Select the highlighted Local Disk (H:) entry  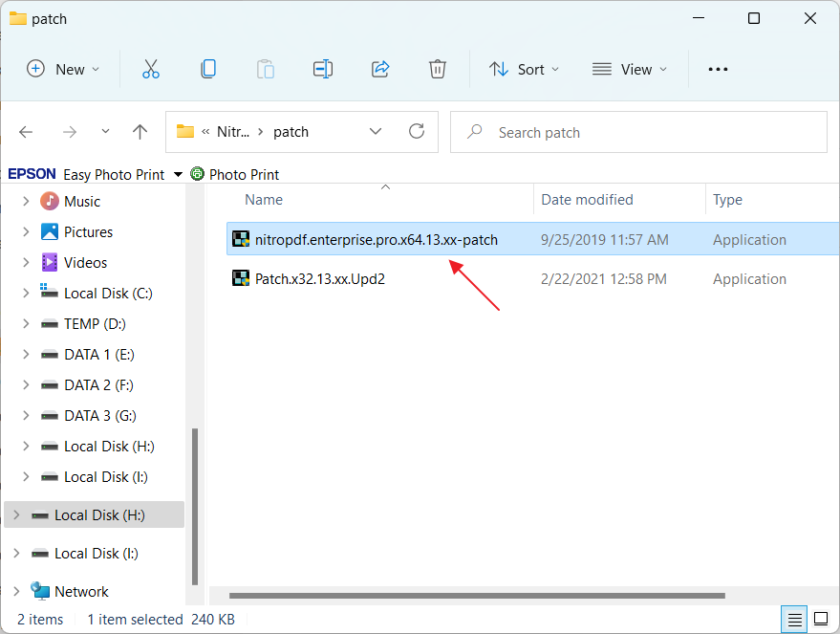(x=94, y=514)
